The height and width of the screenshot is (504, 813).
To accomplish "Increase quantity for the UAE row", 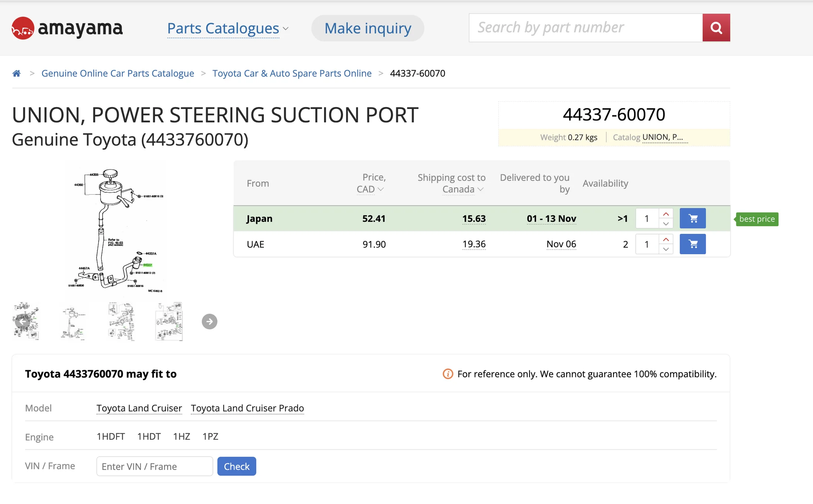I will coord(666,239).
